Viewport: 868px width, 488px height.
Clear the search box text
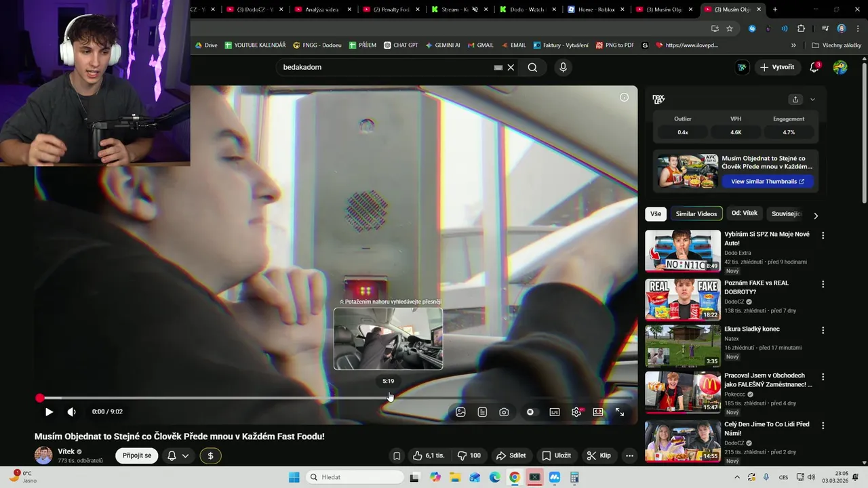pos(511,67)
